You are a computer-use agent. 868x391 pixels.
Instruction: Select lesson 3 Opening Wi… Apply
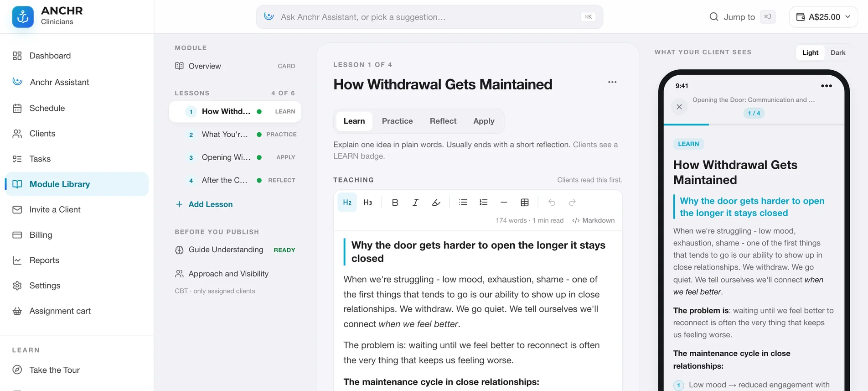235,157
